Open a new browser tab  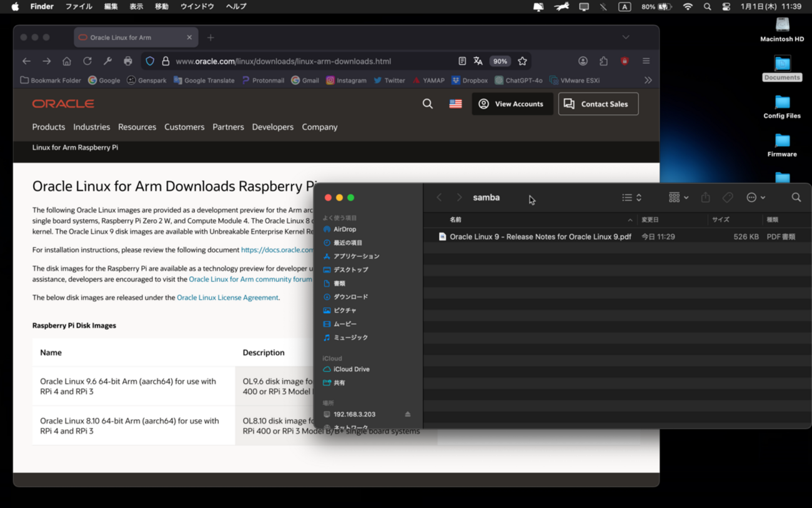point(210,37)
